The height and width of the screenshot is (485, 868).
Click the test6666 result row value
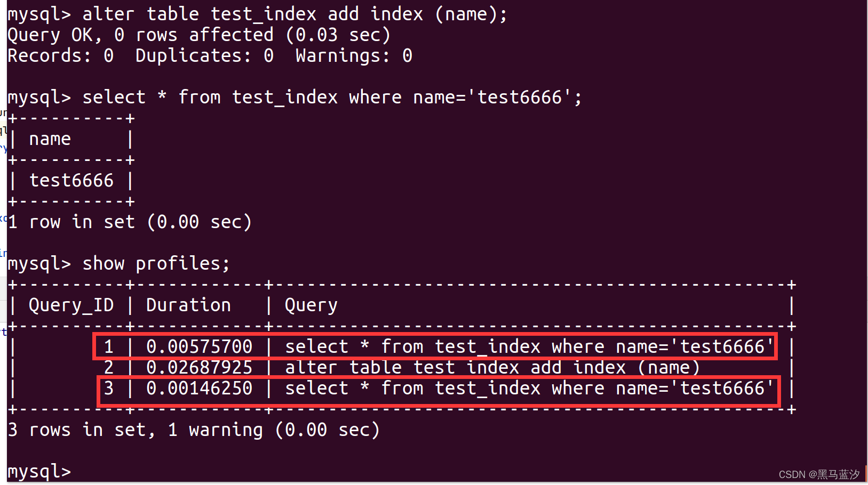click(71, 180)
